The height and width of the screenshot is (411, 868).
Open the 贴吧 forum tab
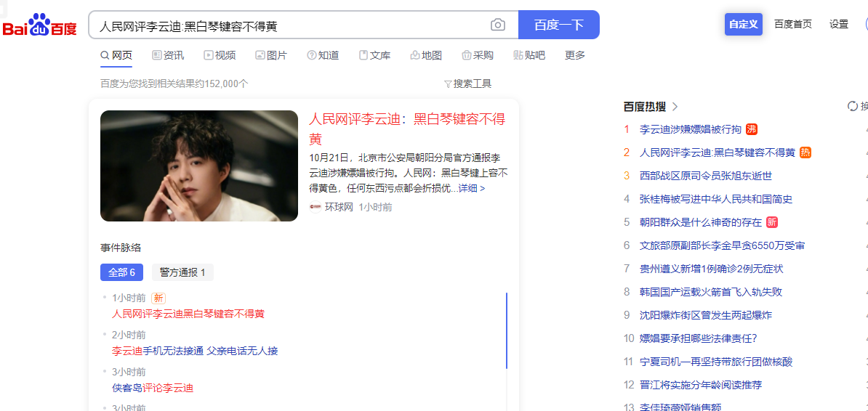pos(529,55)
